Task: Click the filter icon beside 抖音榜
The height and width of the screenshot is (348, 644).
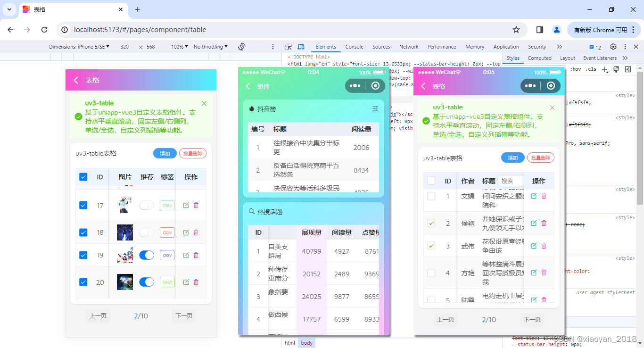Action: click(375, 108)
